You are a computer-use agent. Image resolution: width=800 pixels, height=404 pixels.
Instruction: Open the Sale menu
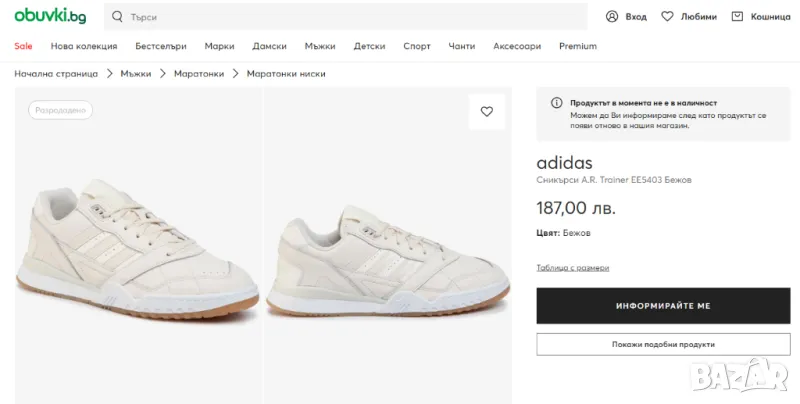[23, 46]
